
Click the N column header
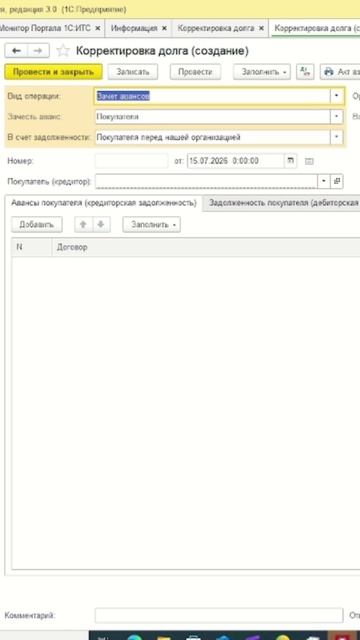click(32, 247)
